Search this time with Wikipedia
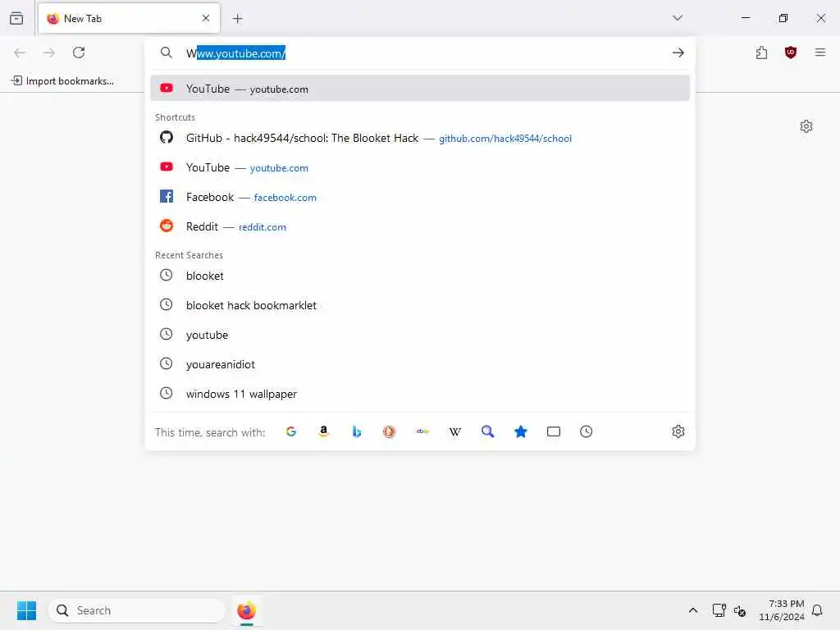Image resolution: width=840 pixels, height=630 pixels. click(x=454, y=431)
